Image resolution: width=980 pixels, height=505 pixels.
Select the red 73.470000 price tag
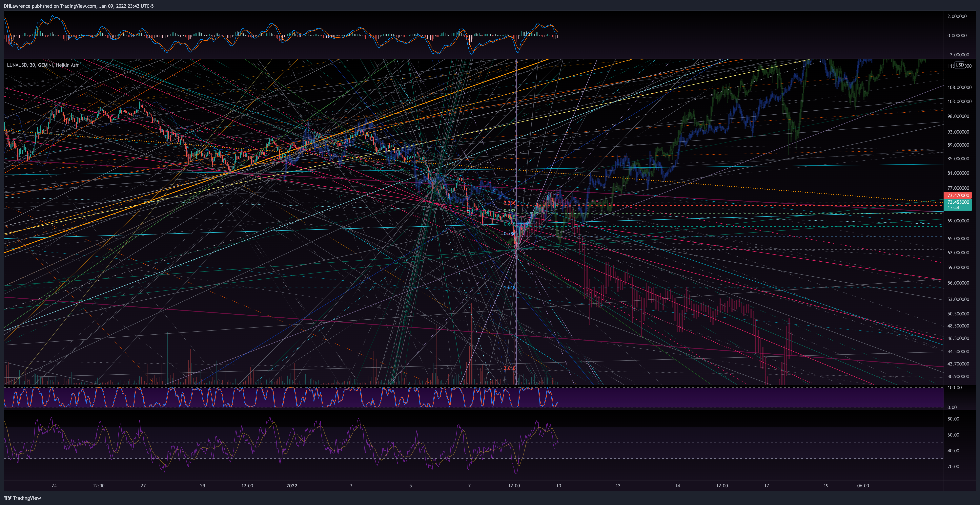[x=958, y=195]
